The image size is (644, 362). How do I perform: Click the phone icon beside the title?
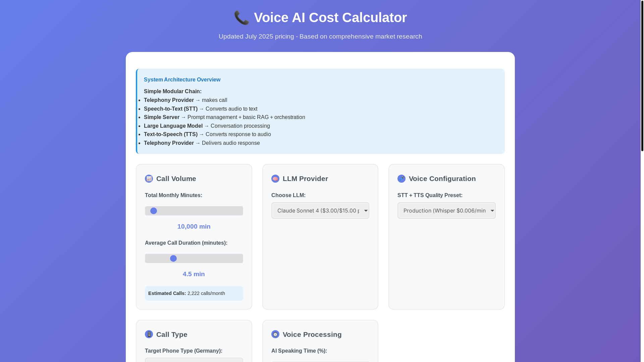click(241, 18)
